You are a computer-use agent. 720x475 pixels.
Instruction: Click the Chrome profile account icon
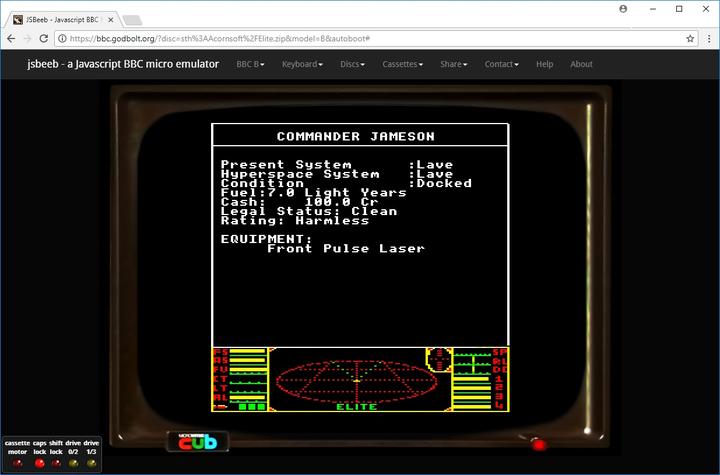(x=624, y=8)
